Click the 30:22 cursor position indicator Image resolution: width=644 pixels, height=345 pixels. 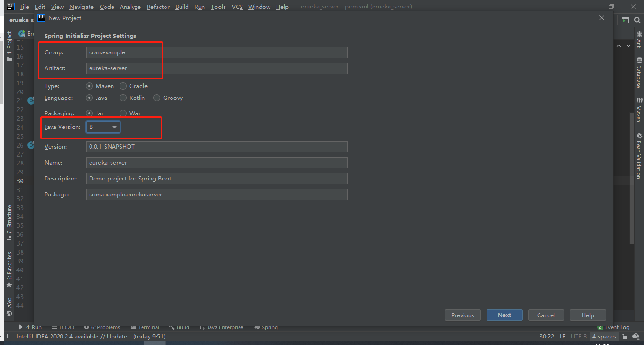[x=547, y=337]
